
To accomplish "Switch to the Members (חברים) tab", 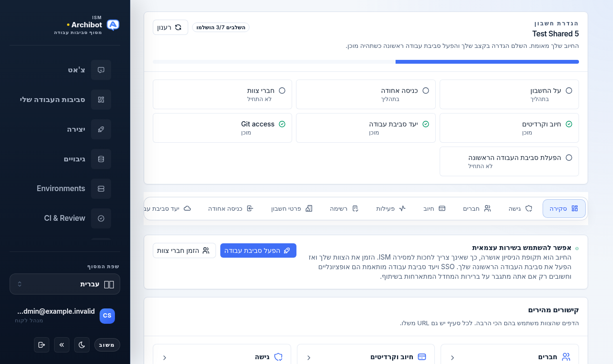I will (x=477, y=208).
